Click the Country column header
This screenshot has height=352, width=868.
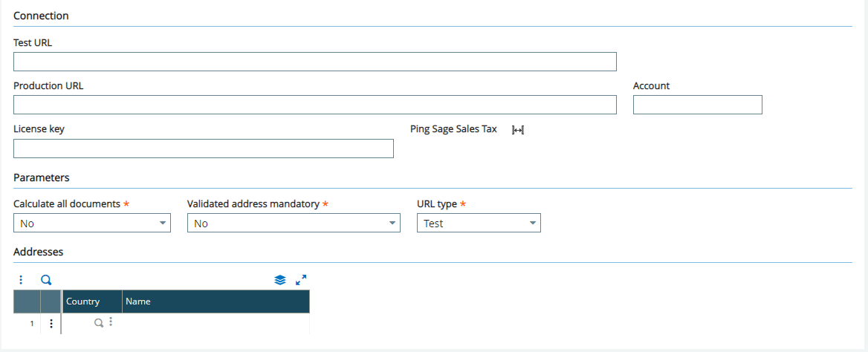coord(92,302)
